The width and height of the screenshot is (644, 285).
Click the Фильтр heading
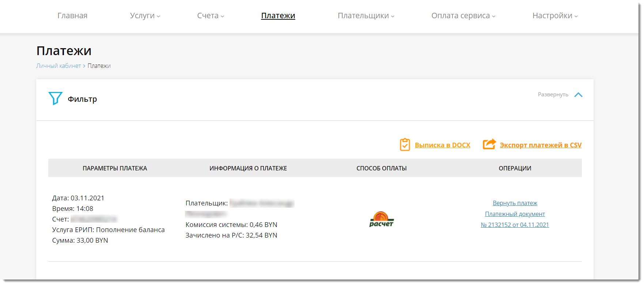pyautogui.click(x=82, y=99)
